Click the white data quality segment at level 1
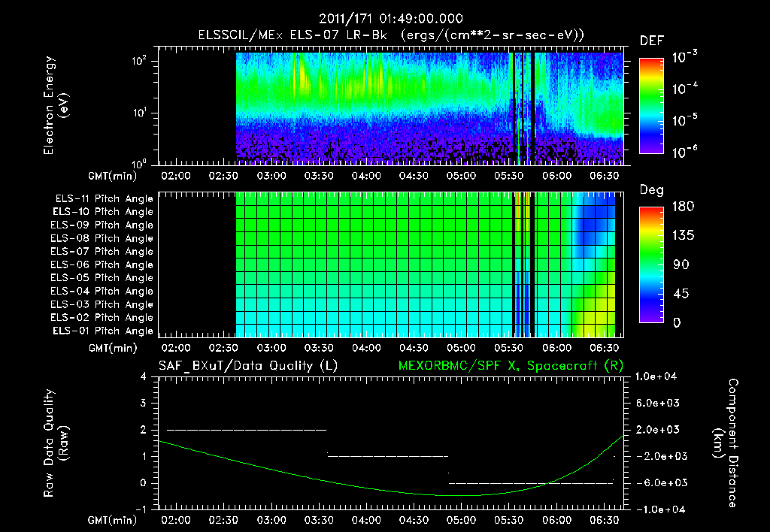The height and width of the screenshot is (532, 770). point(388,456)
